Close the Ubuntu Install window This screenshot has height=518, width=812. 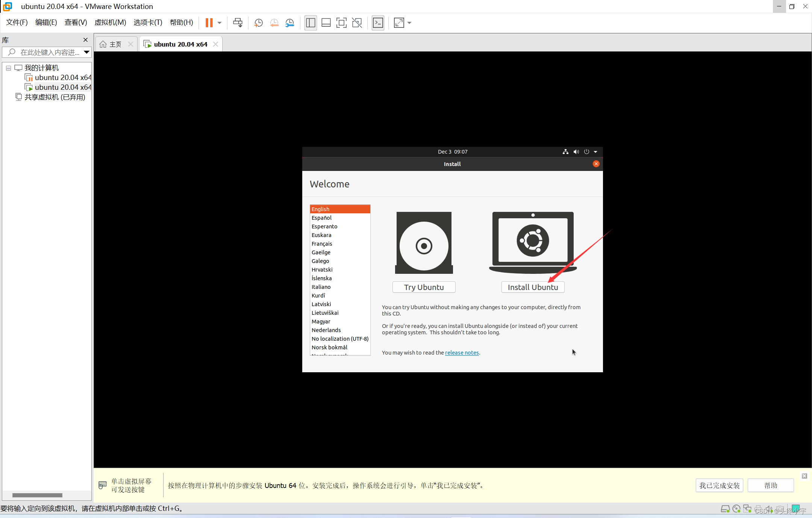[596, 164]
